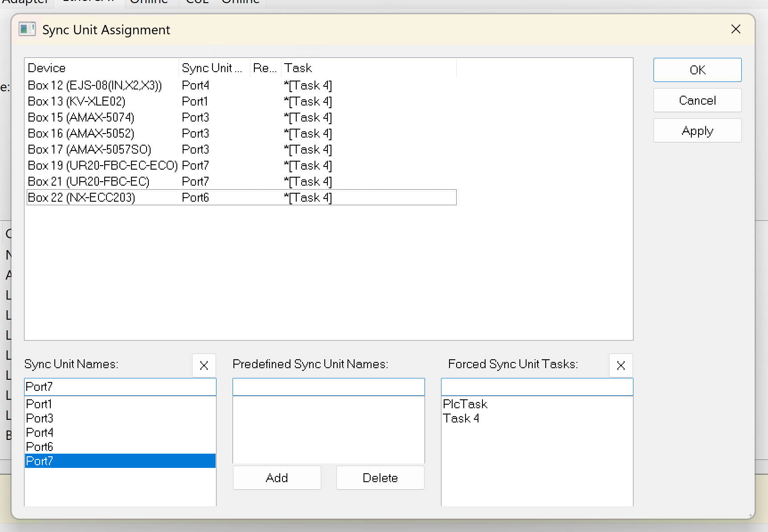Screen dimensions: 768x532
Task: Select PlcTask in Forced Sync Unit Tasks
Action: (465, 404)
